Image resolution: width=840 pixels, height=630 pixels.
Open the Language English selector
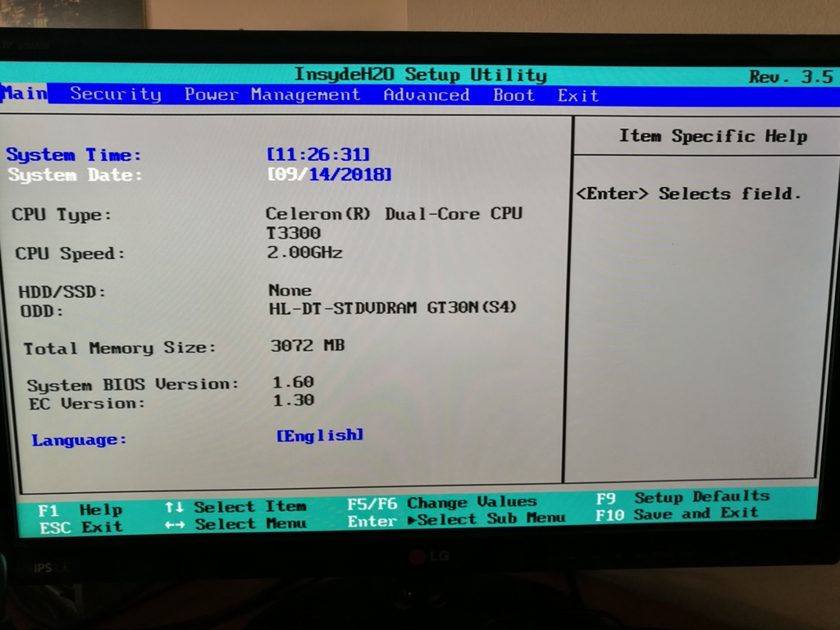click(x=320, y=435)
